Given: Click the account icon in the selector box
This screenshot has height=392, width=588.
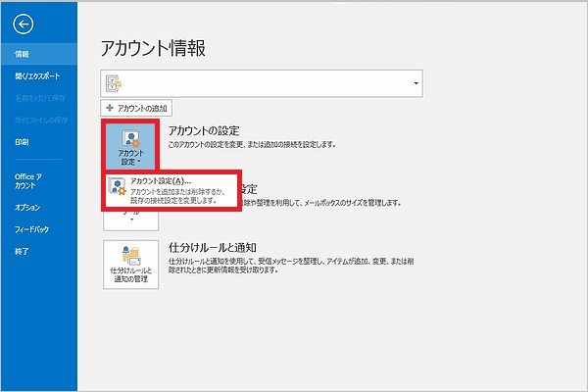Looking at the screenshot, I should [x=114, y=83].
